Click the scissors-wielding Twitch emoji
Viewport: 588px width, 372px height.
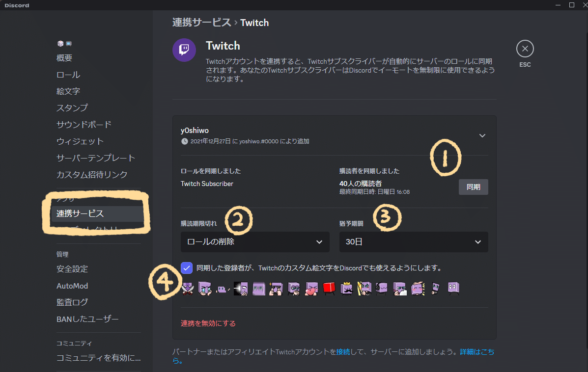[x=187, y=289]
